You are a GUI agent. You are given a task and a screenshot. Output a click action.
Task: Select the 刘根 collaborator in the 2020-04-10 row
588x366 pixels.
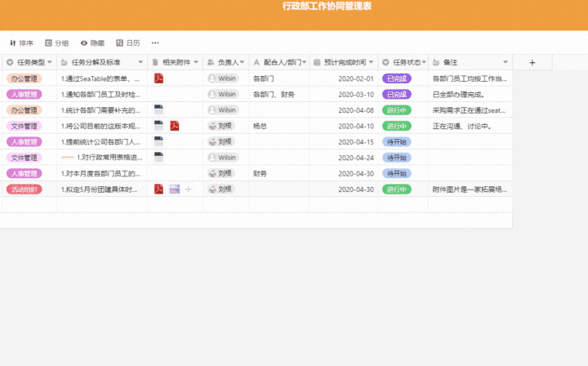(220, 126)
